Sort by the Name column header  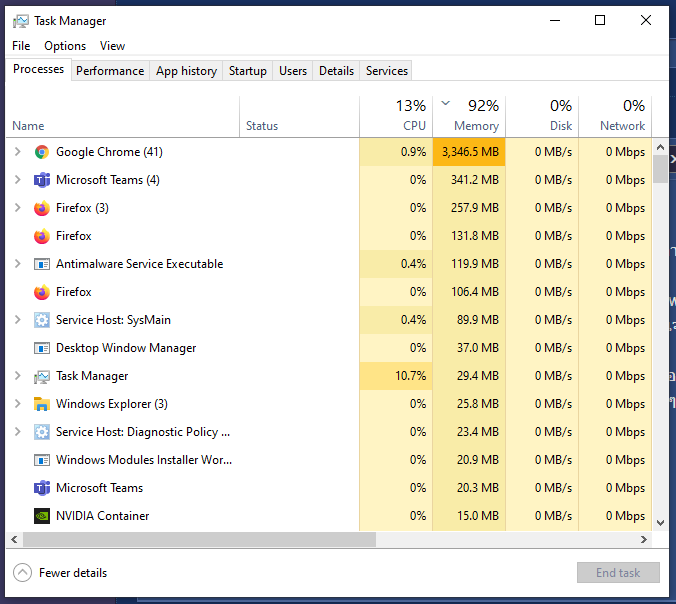tap(123, 117)
